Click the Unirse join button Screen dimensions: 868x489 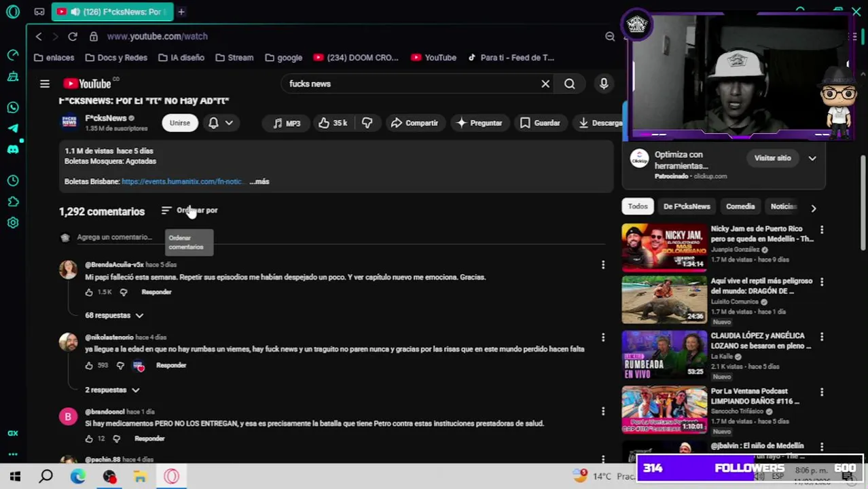(x=180, y=123)
